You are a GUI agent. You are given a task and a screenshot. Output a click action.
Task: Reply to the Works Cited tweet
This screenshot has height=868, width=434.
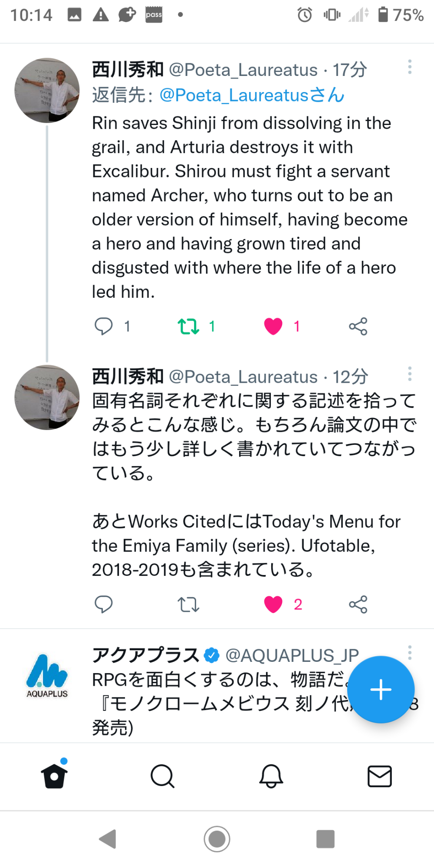tap(104, 604)
